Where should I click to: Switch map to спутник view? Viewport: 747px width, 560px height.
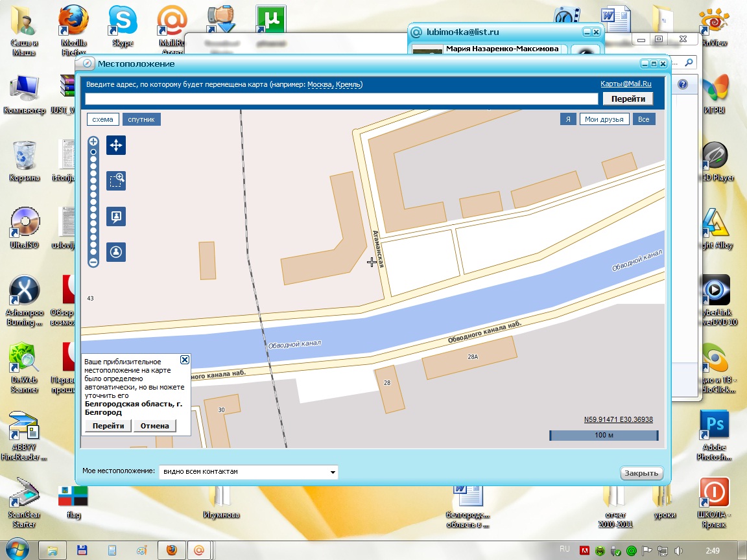(x=141, y=119)
